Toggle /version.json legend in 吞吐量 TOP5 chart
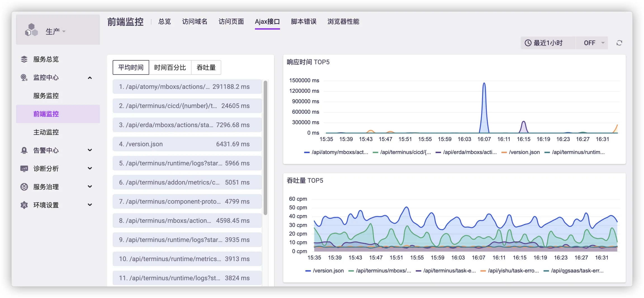 coord(325,271)
